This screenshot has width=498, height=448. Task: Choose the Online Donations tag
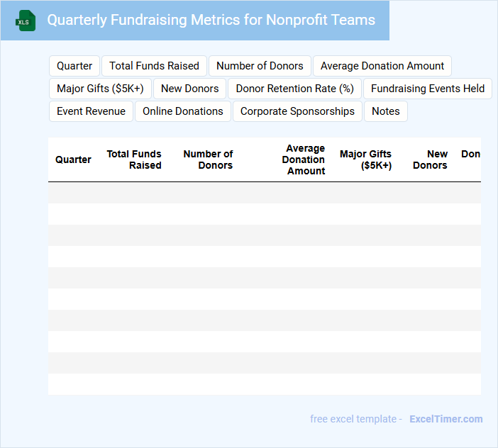pos(182,111)
